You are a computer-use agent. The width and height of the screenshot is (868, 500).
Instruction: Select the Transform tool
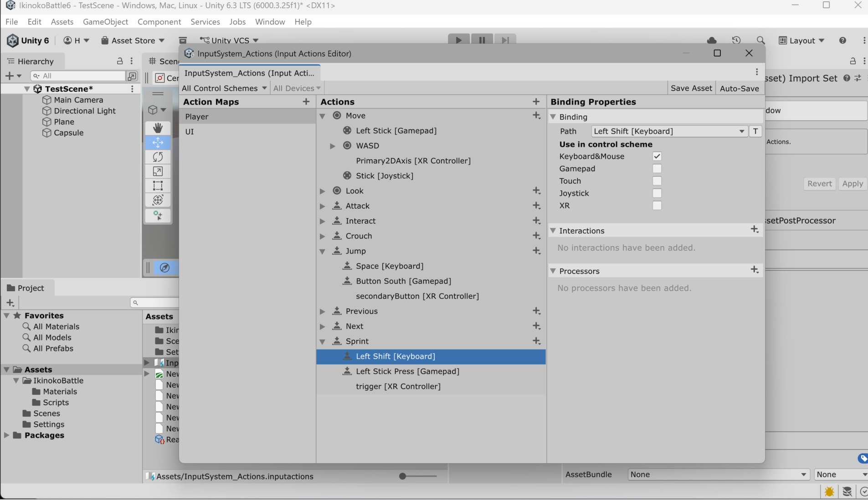[158, 200]
